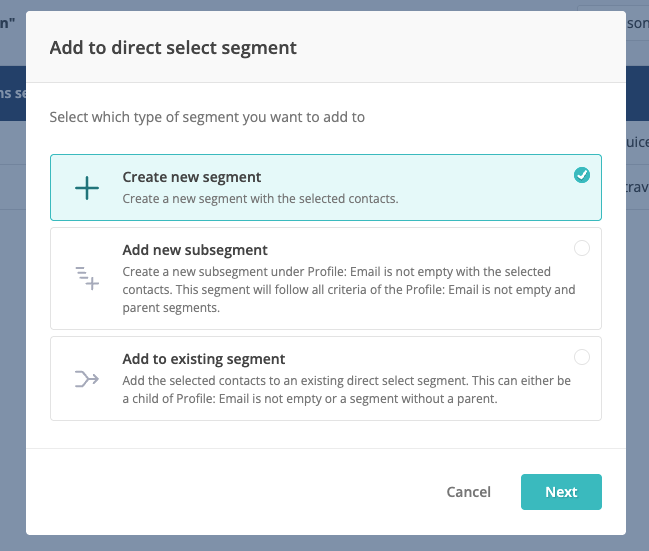
Task: Cancel the add to segment dialog
Action: tap(468, 492)
